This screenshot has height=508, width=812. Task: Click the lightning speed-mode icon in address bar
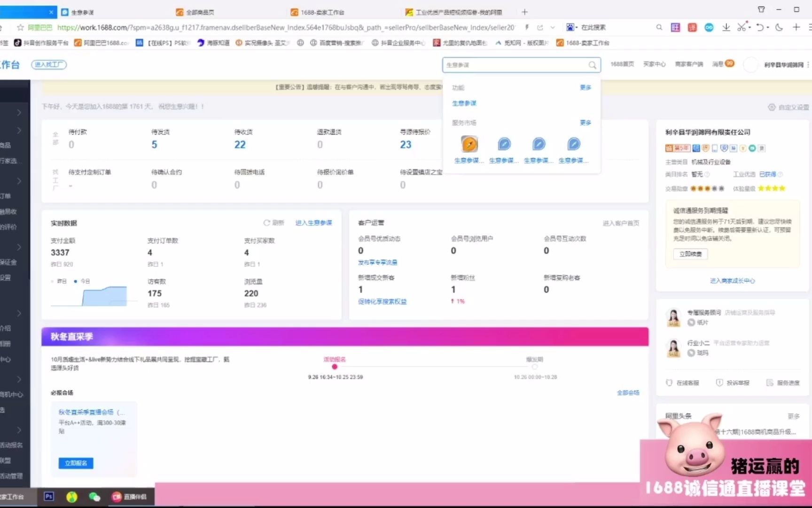(527, 27)
